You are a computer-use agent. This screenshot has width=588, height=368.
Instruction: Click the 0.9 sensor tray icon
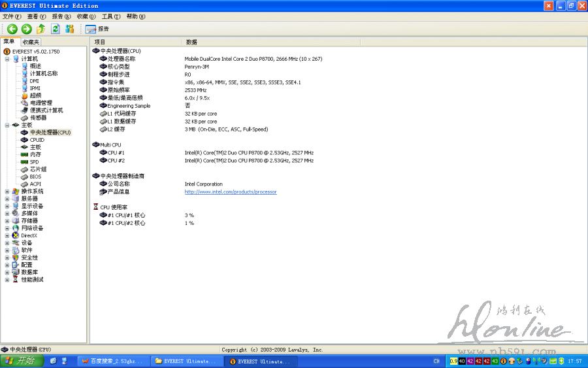pyautogui.click(x=453, y=361)
